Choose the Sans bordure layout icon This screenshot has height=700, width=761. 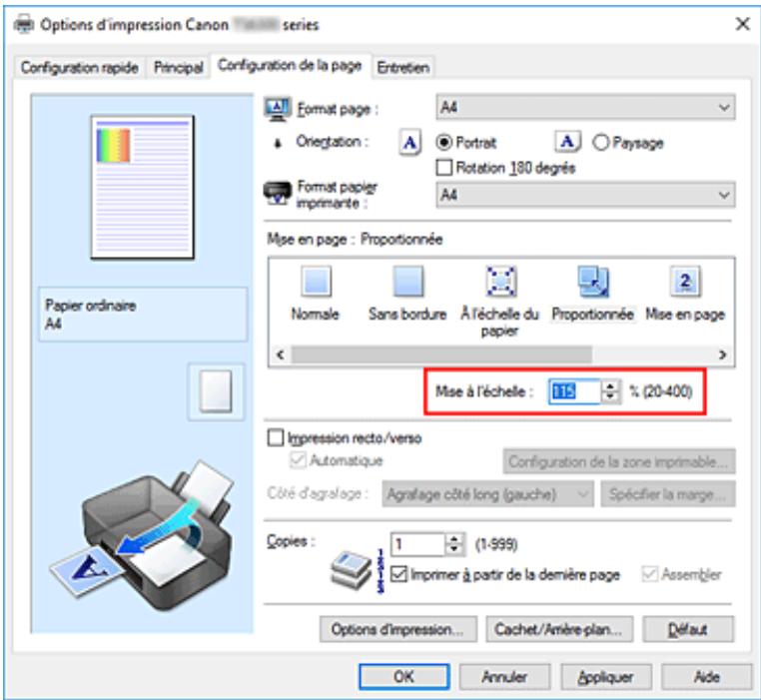(407, 281)
